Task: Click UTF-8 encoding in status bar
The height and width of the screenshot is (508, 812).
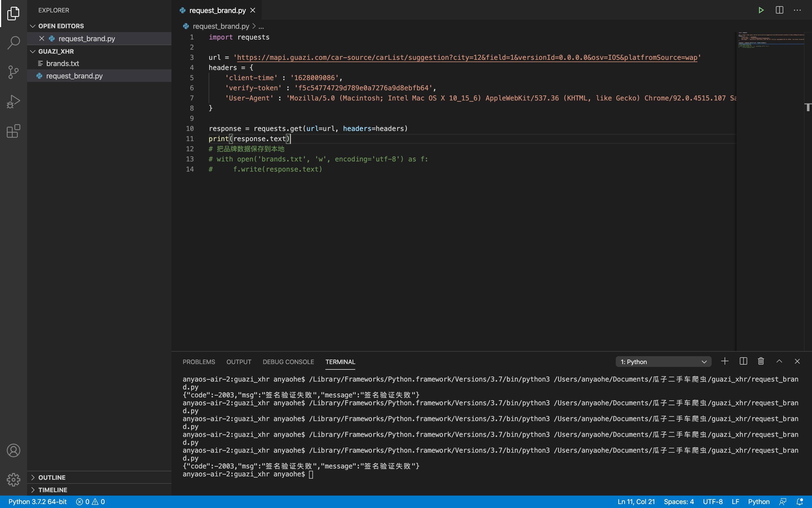Action: (x=713, y=502)
